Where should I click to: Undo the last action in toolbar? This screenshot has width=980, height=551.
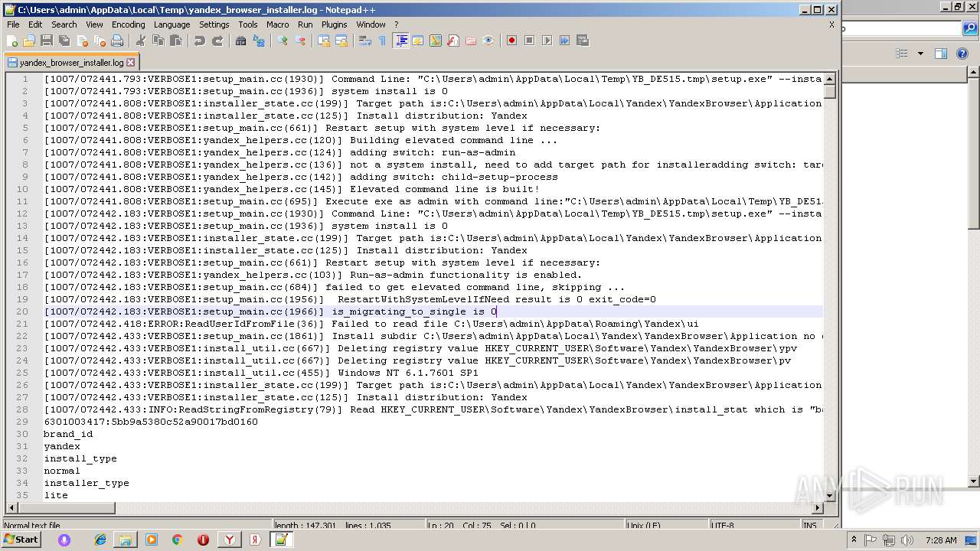(x=199, y=41)
